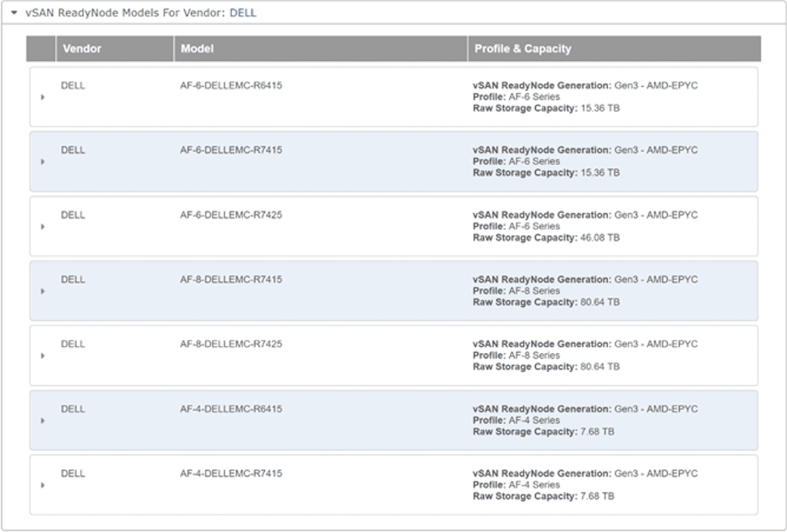Click Raw Storage Capacity of AF-4-DELLEMC-R6415

click(543, 432)
